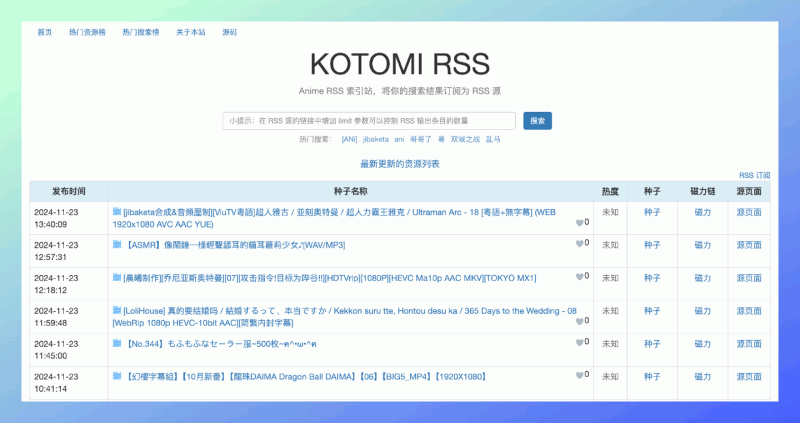Click the 哥哥了 hot search keyword
Image resolution: width=800 pixels, height=423 pixels.
point(421,139)
